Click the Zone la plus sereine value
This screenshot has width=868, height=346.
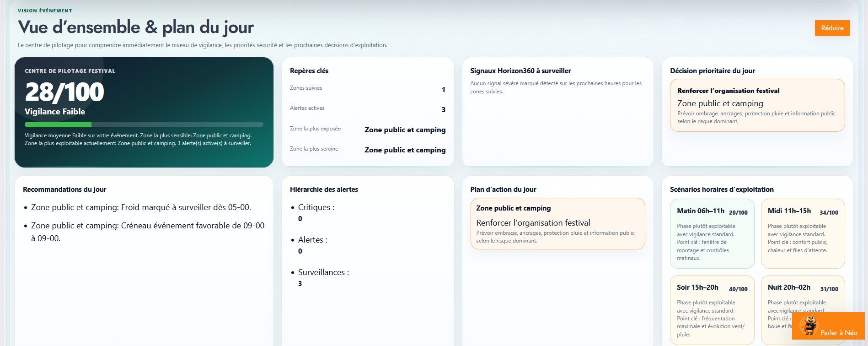(405, 150)
